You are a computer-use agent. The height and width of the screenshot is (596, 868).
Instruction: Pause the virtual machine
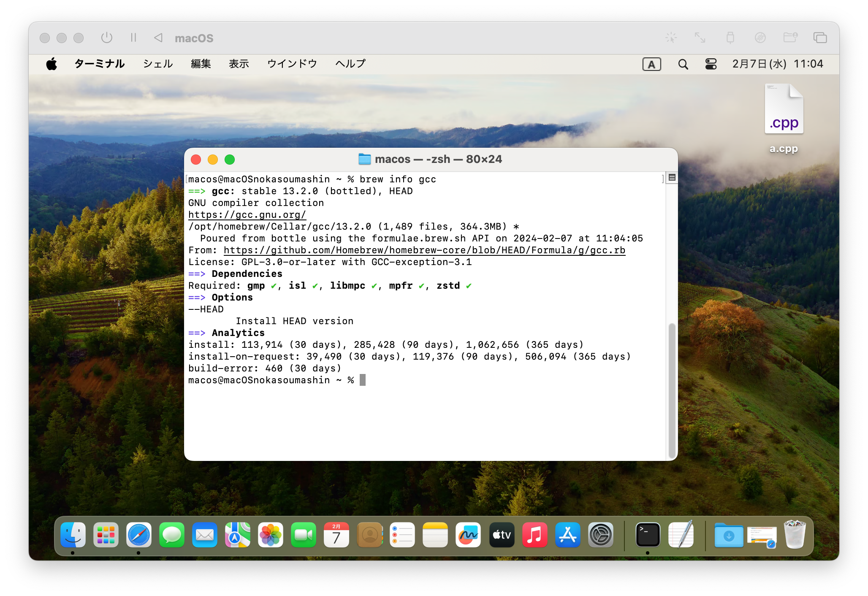tap(133, 38)
